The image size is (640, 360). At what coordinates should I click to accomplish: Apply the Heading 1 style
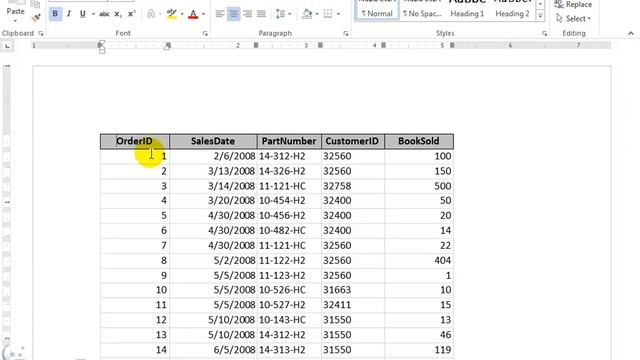pyautogui.click(x=467, y=10)
